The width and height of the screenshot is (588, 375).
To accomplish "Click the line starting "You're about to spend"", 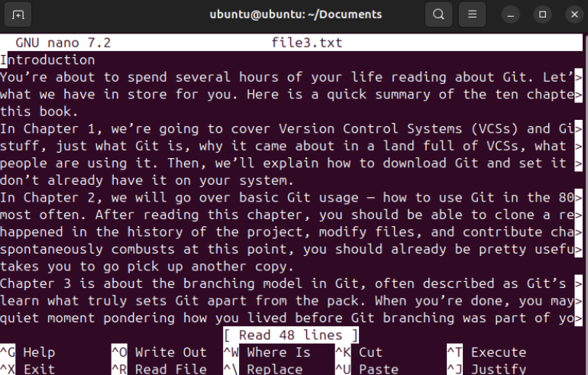I will click(x=291, y=77).
